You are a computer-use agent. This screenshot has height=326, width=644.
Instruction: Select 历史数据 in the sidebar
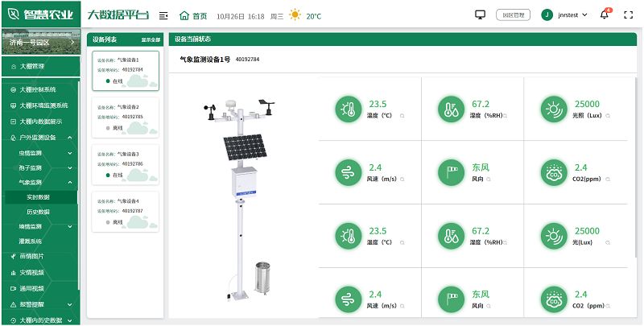point(38,212)
